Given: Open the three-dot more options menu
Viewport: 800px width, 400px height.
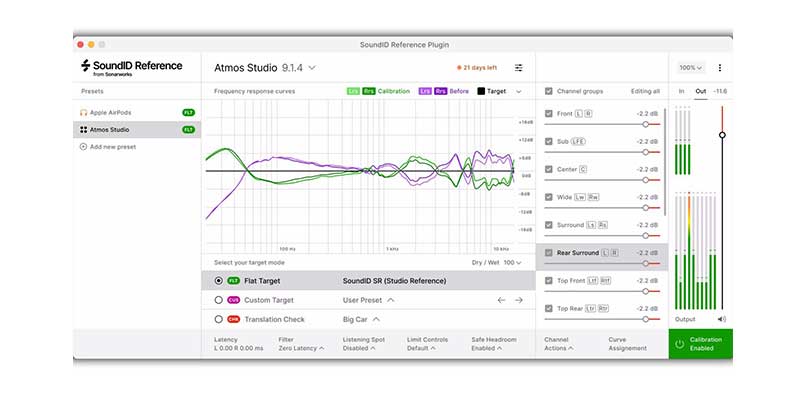Looking at the screenshot, I should click(x=720, y=67).
